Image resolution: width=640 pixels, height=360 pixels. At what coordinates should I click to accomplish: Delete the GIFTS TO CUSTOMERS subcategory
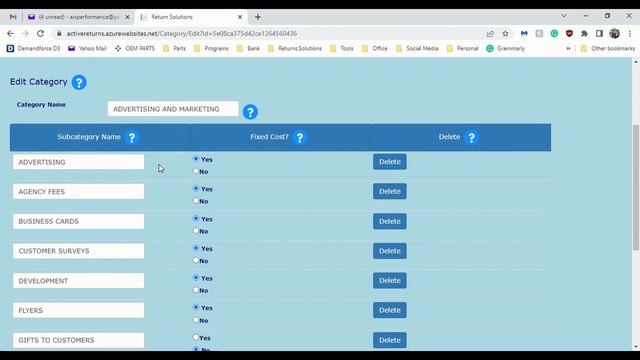pyautogui.click(x=389, y=340)
